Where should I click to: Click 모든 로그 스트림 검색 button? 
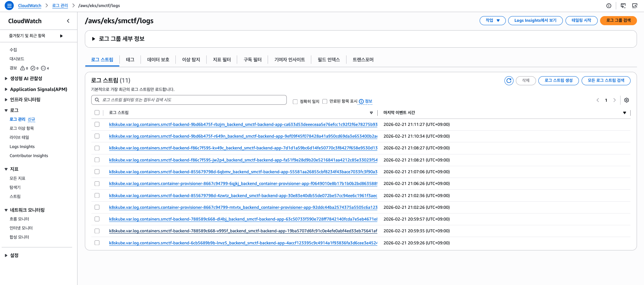pos(606,81)
